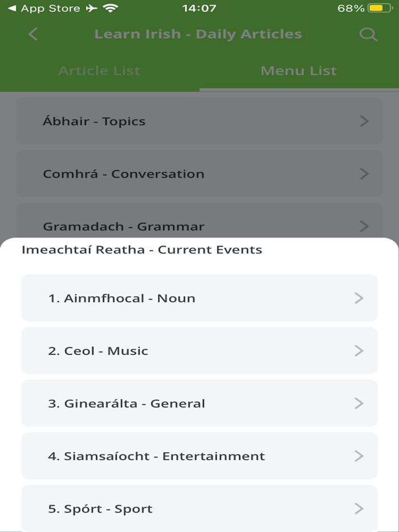The width and height of the screenshot is (399, 532).
Task: Expand the Ábhair - Topics category
Action: coord(199,121)
